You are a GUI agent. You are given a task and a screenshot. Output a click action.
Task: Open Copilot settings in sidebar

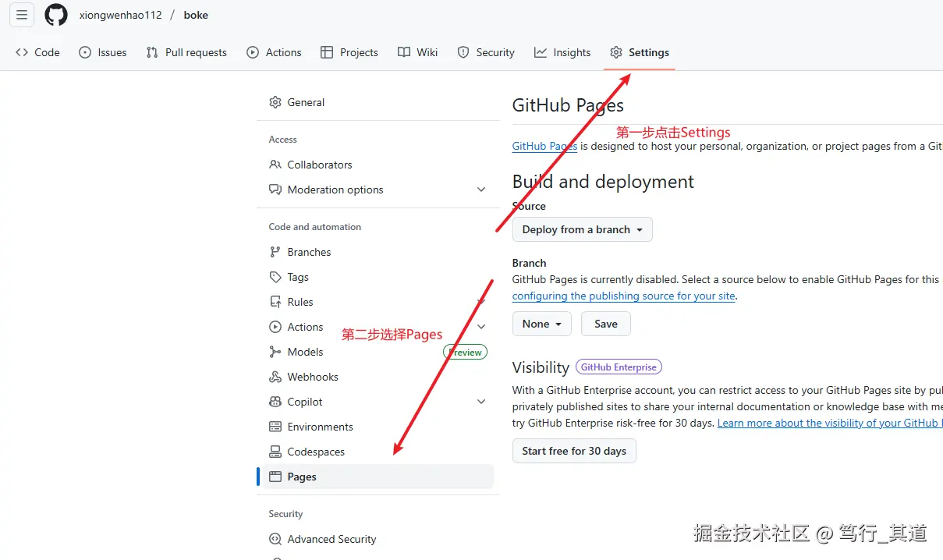(x=378, y=402)
